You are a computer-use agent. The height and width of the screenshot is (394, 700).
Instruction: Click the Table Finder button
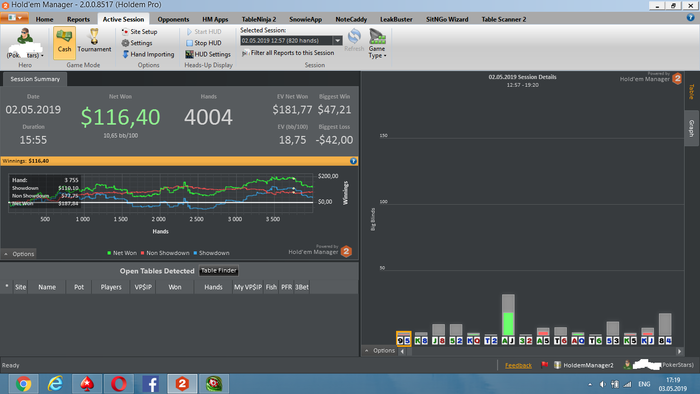point(219,270)
